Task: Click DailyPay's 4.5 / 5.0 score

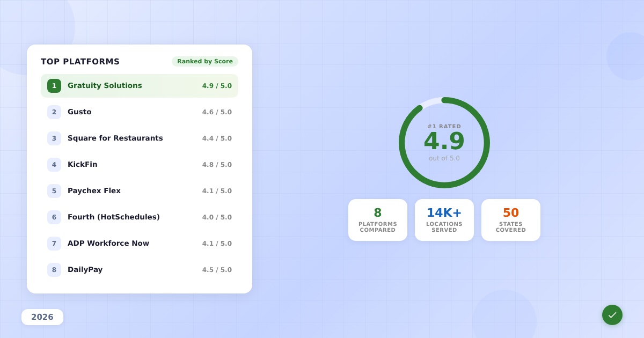Action: click(217, 270)
